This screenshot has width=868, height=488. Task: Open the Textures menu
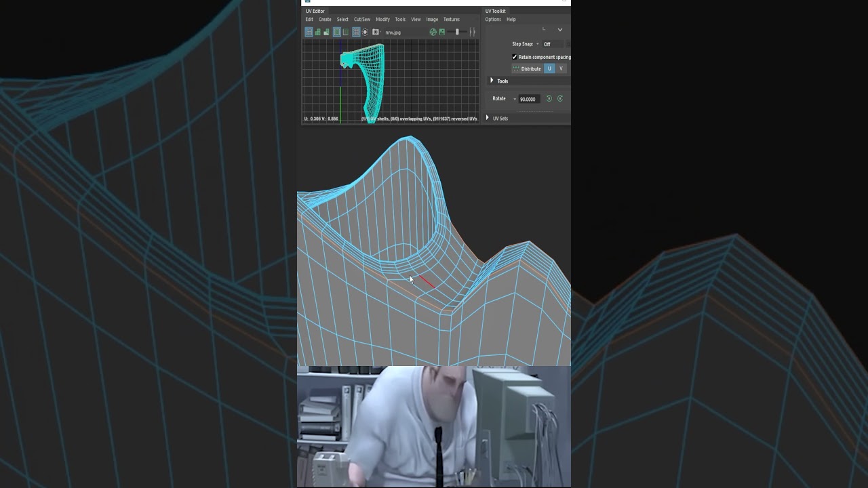click(x=452, y=19)
